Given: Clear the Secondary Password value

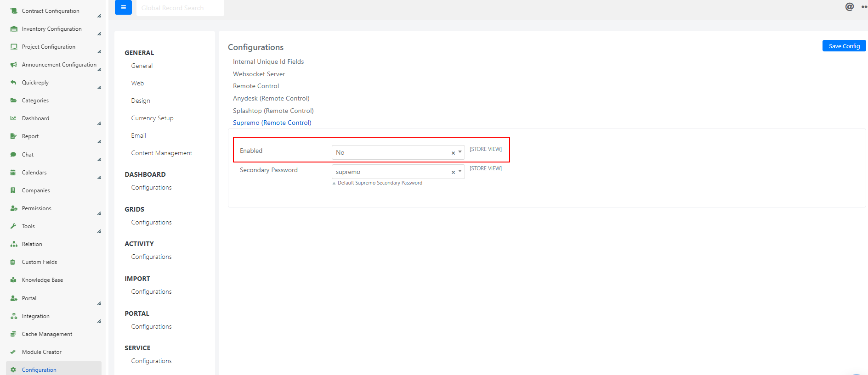Looking at the screenshot, I should (x=453, y=172).
